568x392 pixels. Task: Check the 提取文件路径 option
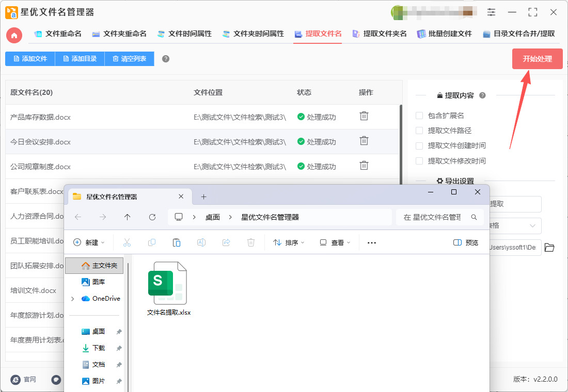click(x=419, y=130)
